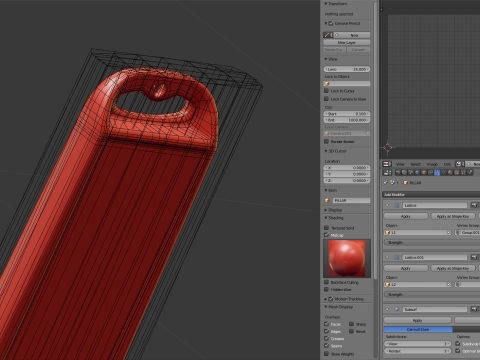Image resolution: width=480 pixels, height=360 pixels.
Task: Enable Hidden Wire checkbox
Action: pos(327,289)
